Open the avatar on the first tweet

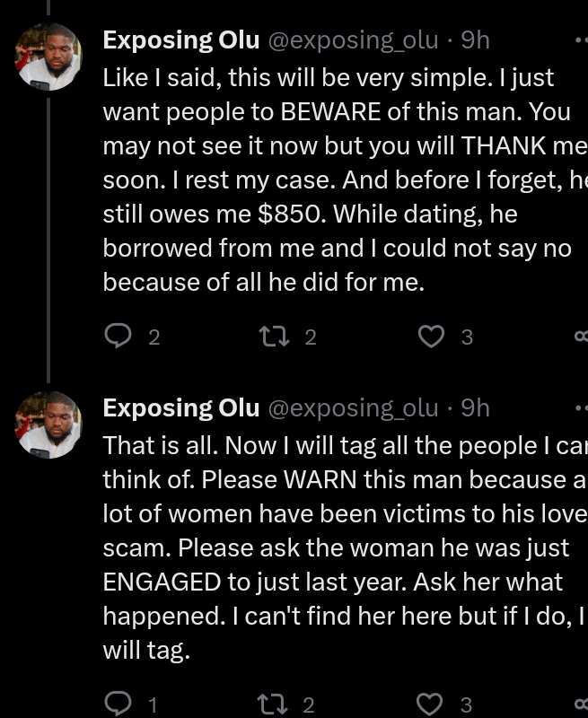pos(48,57)
